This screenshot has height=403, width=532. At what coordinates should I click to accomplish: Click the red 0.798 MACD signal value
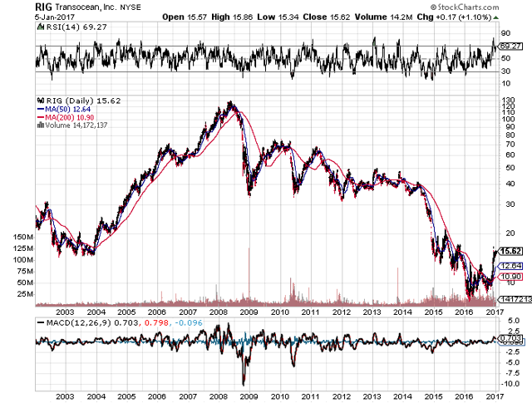point(156,322)
